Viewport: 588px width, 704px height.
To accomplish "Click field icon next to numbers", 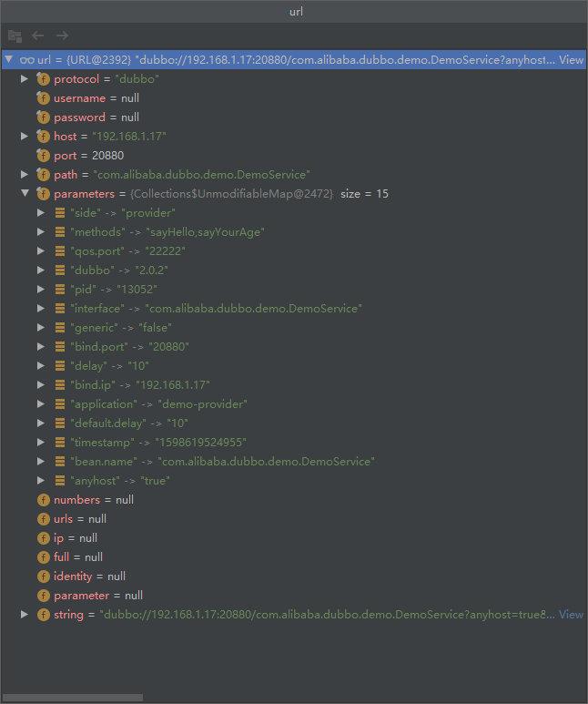I will coord(43,500).
